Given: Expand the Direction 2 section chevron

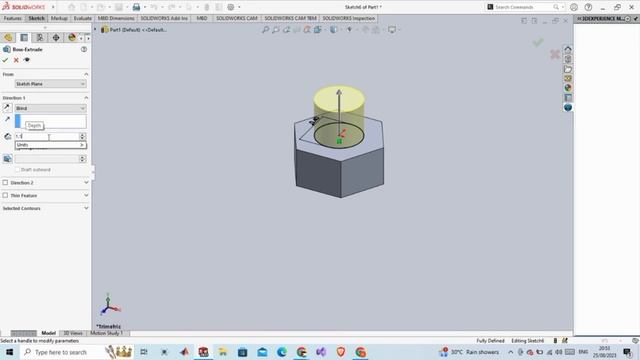Looking at the screenshot, I should click(86, 182).
